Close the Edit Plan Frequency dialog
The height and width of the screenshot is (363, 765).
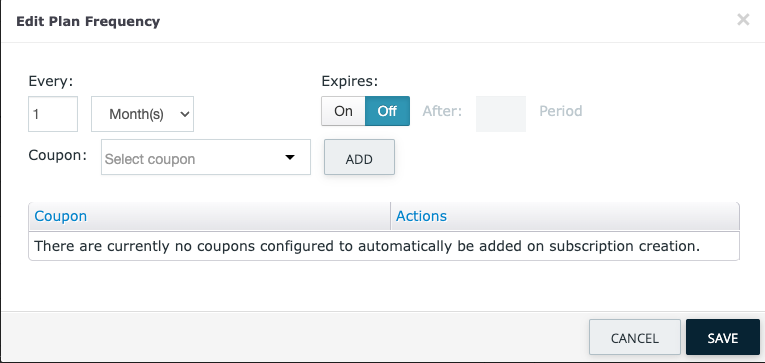[x=743, y=20]
